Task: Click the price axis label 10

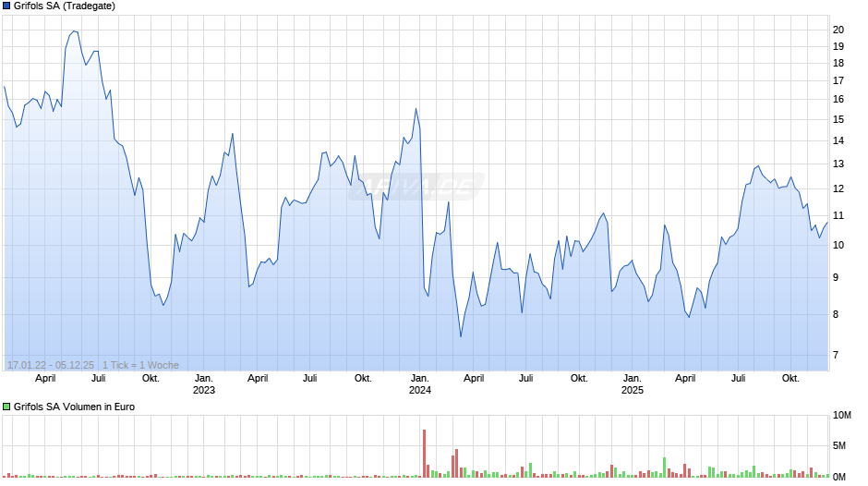Action: click(x=838, y=245)
